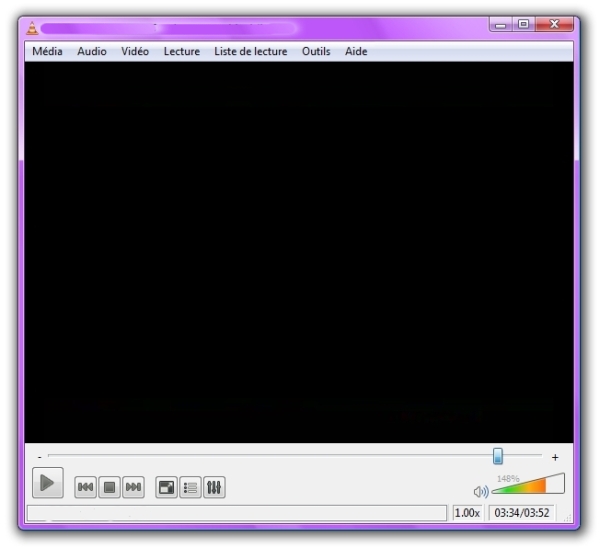Image resolution: width=600 pixels, height=548 pixels.
Task: Open the Audio menu
Action: click(x=92, y=51)
